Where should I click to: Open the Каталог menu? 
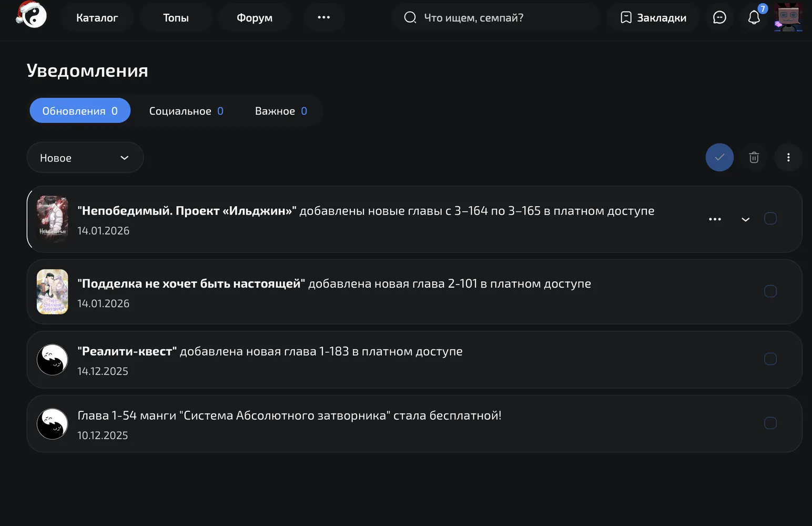(97, 18)
